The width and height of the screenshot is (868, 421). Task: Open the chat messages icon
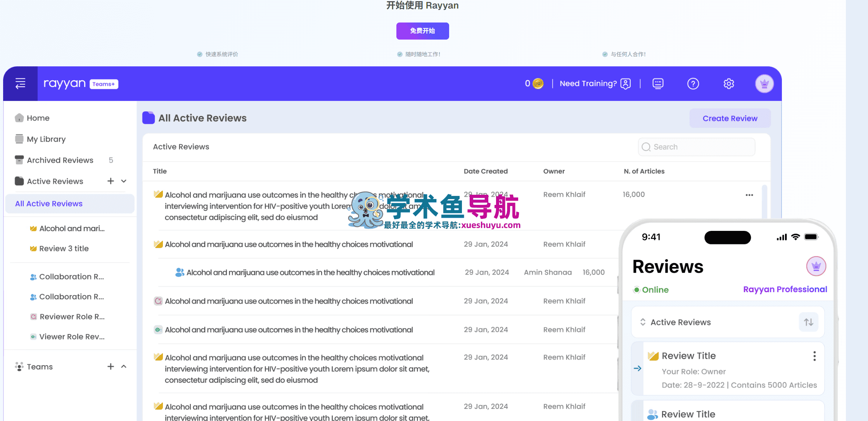pos(658,83)
